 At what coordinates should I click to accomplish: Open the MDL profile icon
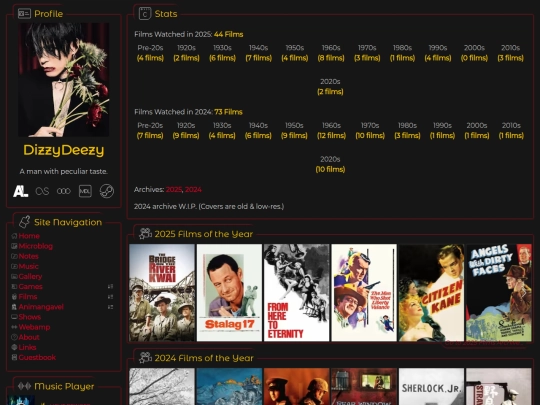point(85,191)
